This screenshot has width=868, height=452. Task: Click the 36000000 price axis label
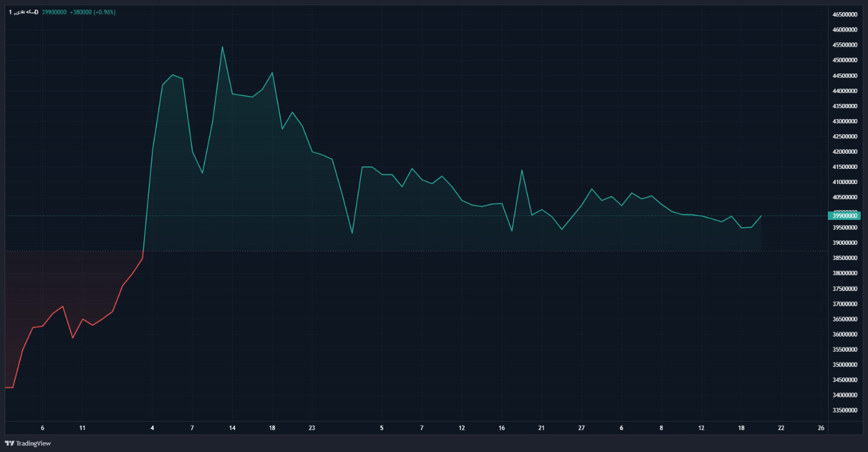pyautogui.click(x=844, y=335)
